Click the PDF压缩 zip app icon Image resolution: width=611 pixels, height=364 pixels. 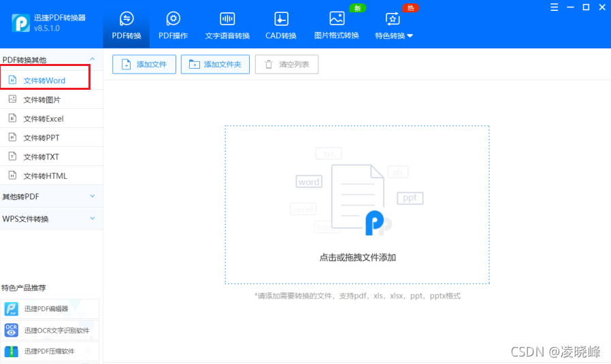12,351
